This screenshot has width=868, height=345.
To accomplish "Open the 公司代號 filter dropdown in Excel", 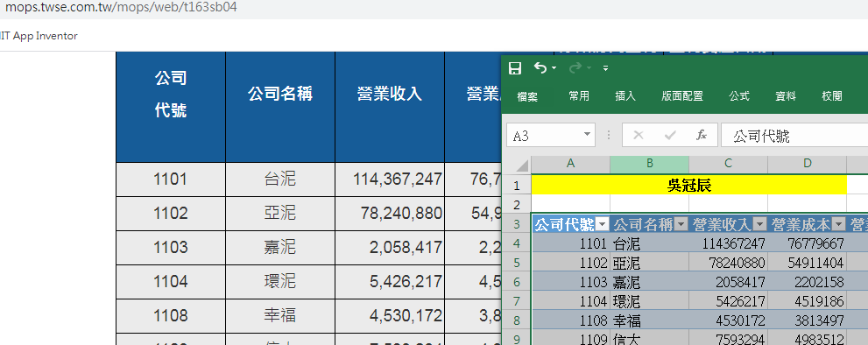I will [603, 224].
